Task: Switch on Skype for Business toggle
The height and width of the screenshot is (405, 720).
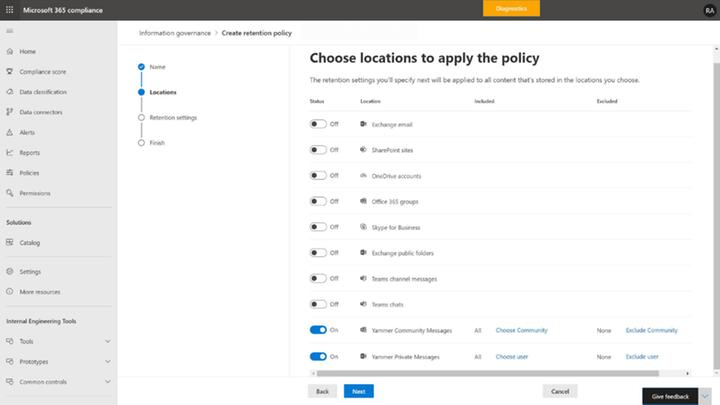Action: [x=318, y=227]
